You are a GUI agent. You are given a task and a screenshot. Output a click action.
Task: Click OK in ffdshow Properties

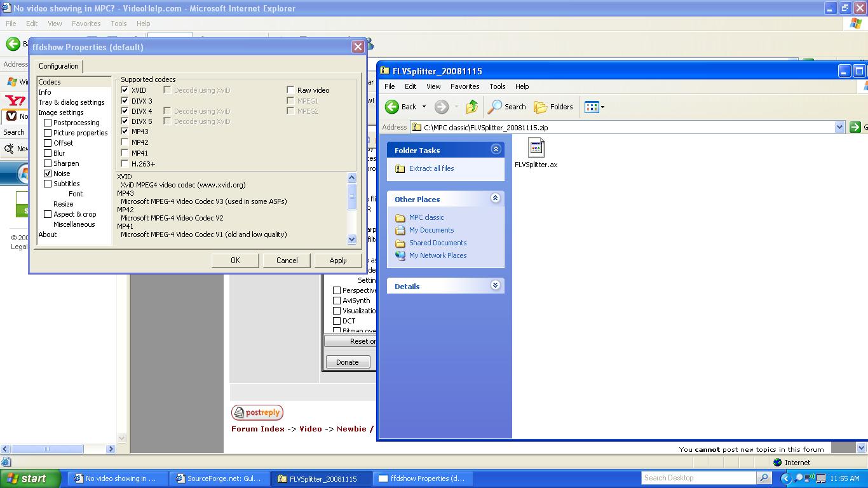click(x=235, y=260)
